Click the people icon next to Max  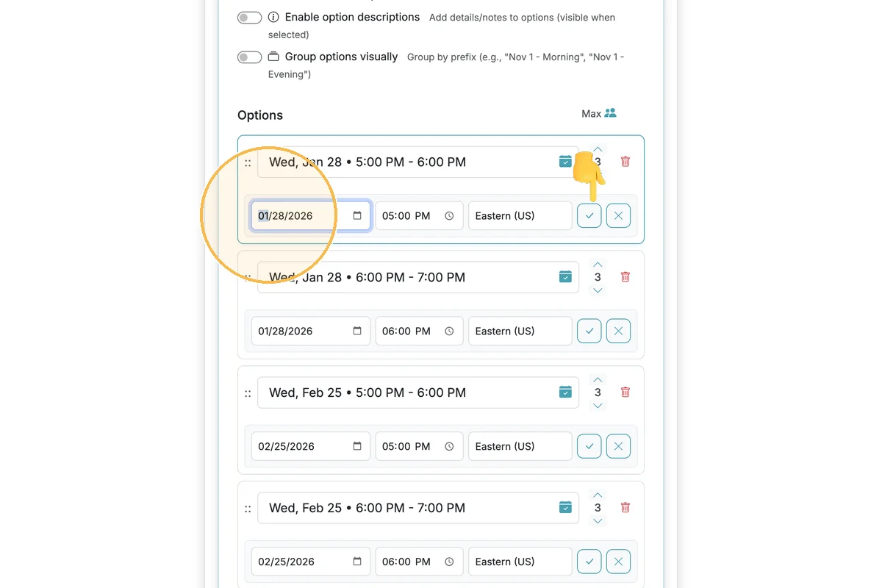point(610,113)
